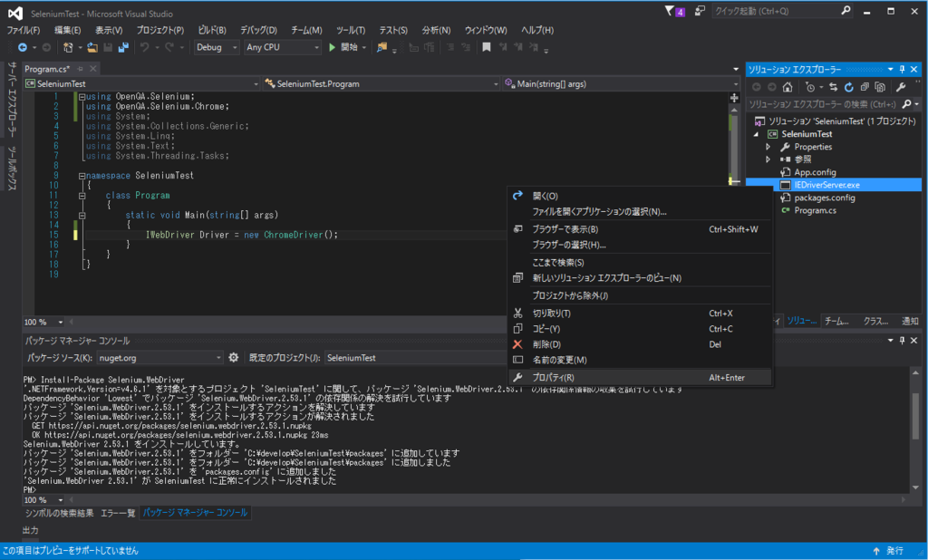Choose プロジェクトから除外(J) in context menu
The image size is (928, 560).
coord(640,296)
